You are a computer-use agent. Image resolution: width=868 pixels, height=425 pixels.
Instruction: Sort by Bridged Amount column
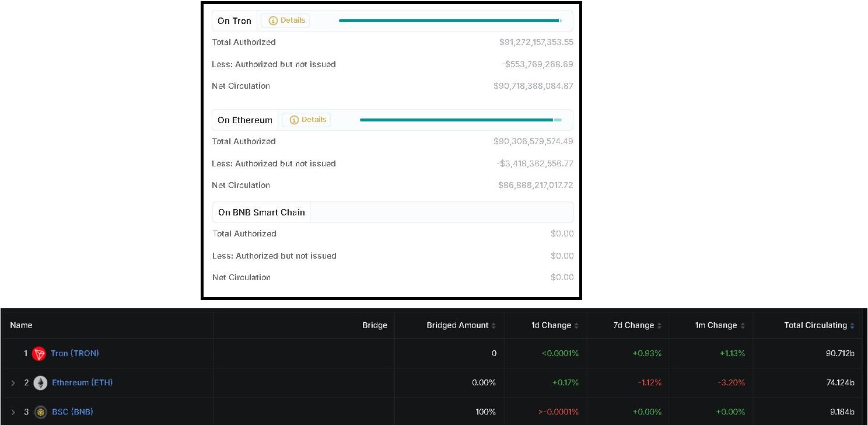(461, 325)
